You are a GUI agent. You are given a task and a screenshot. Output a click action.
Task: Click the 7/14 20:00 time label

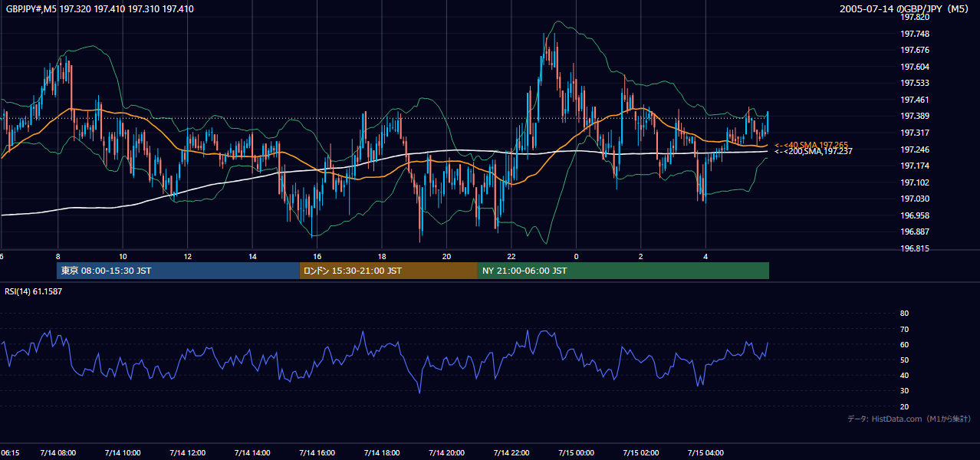[447, 453]
